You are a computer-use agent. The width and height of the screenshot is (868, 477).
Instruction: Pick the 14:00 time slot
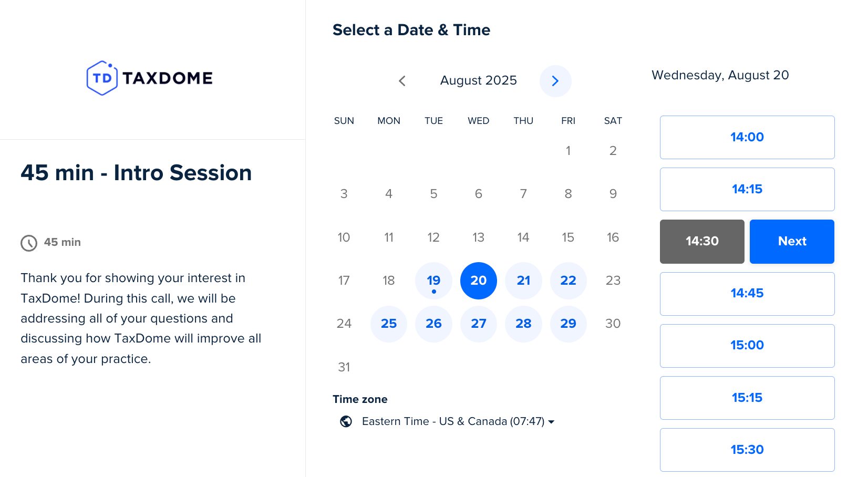[x=747, y=137]
